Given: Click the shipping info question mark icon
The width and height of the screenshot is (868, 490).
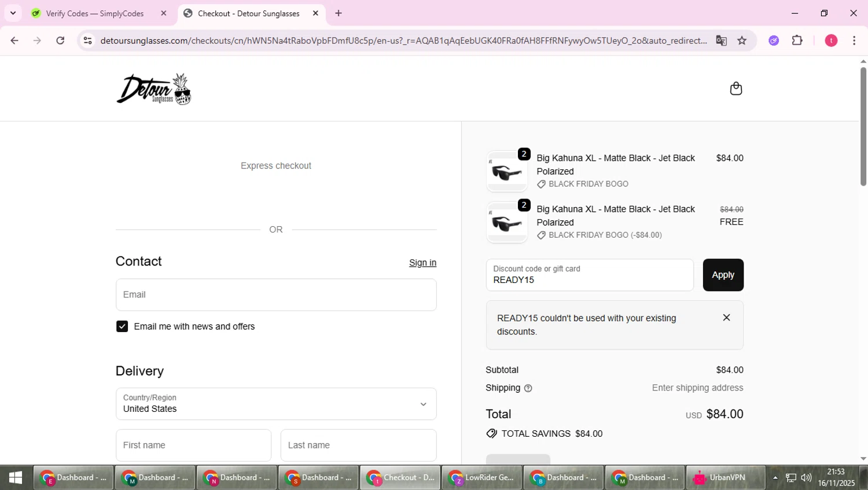Looking at the screenshot, I should (528, 388).
